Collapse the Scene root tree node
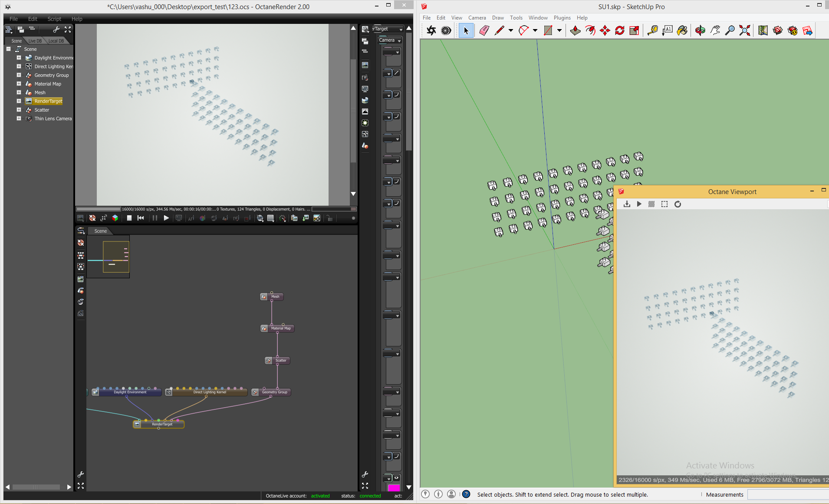 click(8, 49)
